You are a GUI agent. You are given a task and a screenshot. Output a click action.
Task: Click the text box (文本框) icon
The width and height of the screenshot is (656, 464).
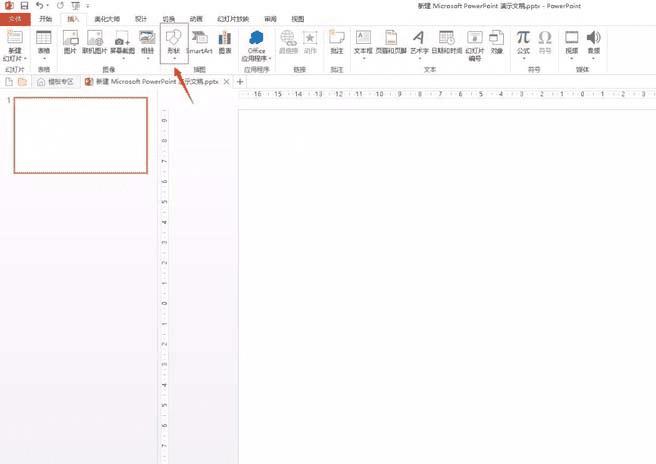click(x=363, y=37)
